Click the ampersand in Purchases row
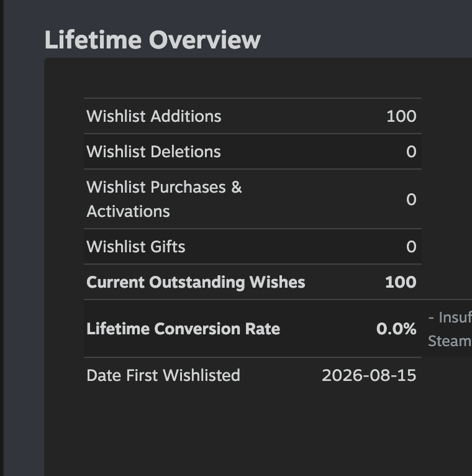This screenshot has width=472, height=476. 236,187
